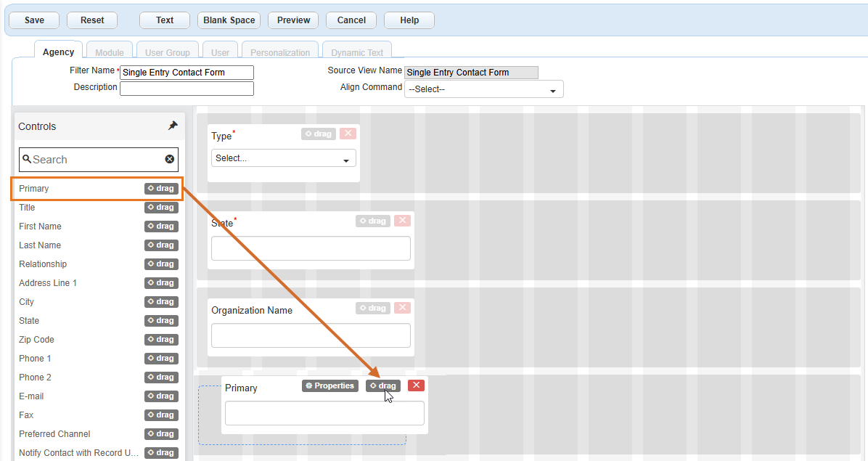This screenshot has width=868, height=461.
Task: Switch to the Agency tab
Action: point(58,52)
